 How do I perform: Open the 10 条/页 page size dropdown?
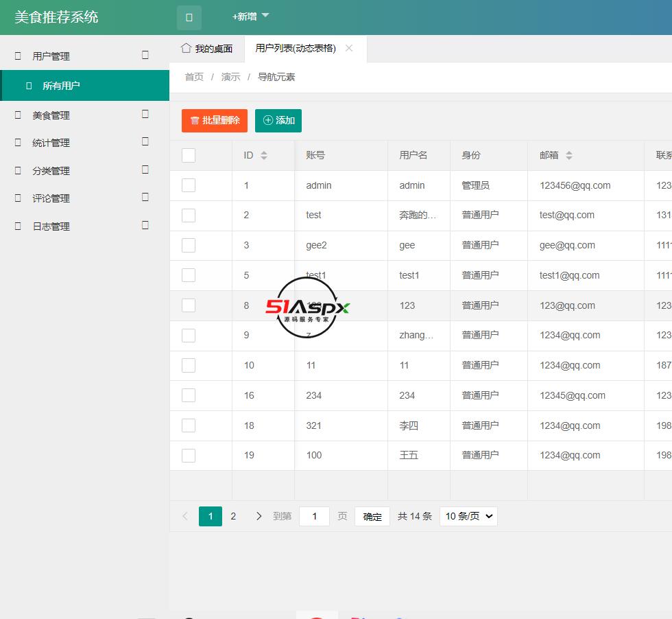[x=468, y=515]
